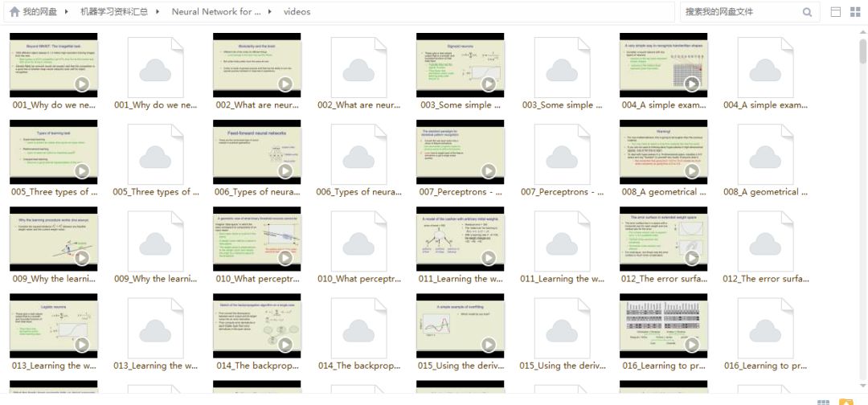Select cloud file icon for 002_What are neur...
The height and width of the screenshot is (405, 868).
click(x=358, y=67)
